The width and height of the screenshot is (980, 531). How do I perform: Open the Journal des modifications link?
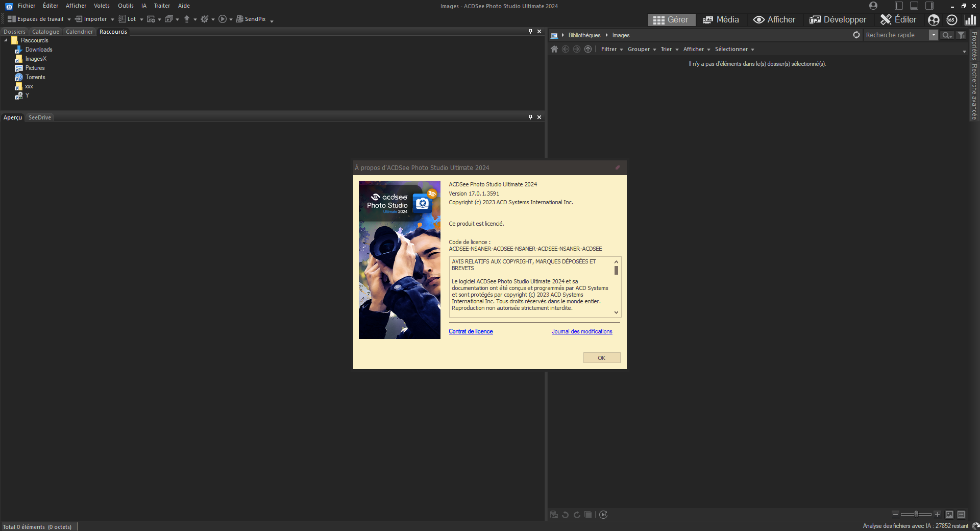coord(582,331)
